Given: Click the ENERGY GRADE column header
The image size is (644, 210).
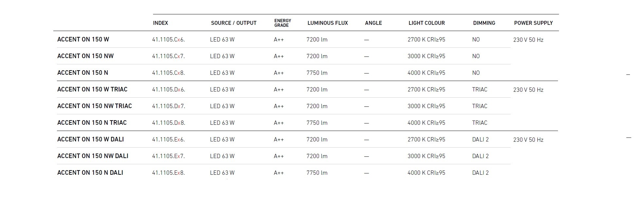Looking at the screenshot, I should tap(283, 23).
